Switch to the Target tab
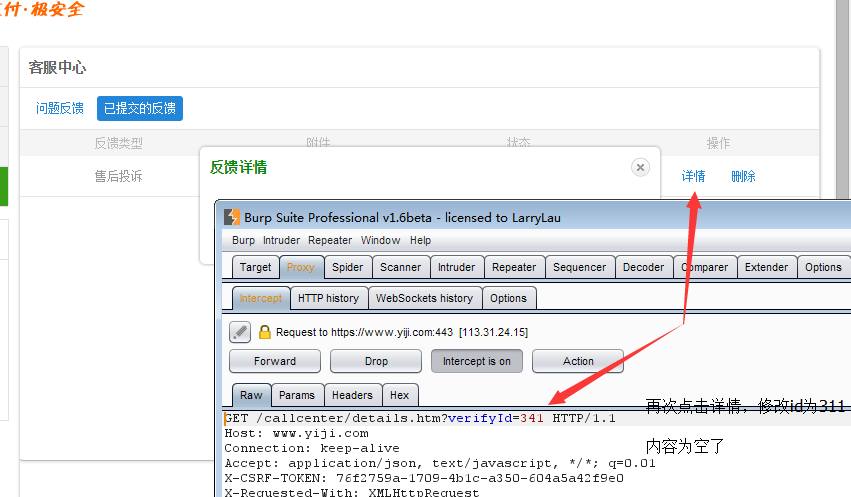Screen dimensions: 851x497 click(x=255, y=267)
